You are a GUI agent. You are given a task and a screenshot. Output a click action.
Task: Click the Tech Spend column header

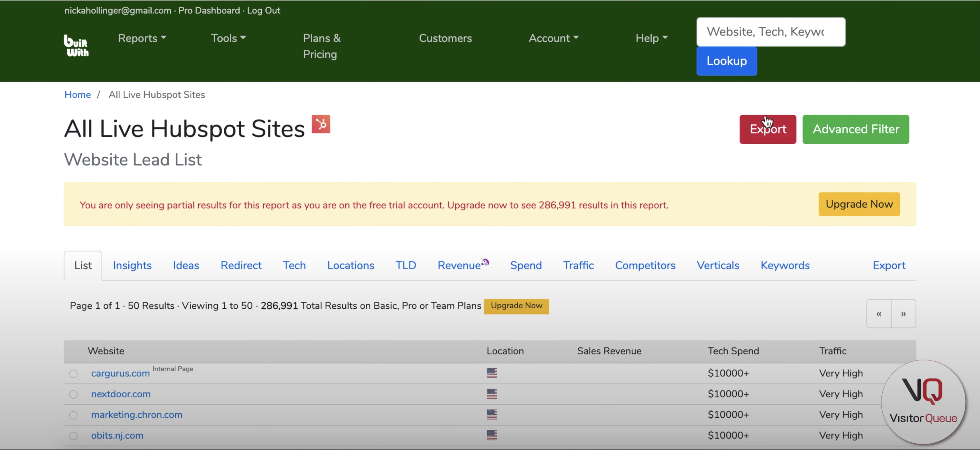point(733,351)
